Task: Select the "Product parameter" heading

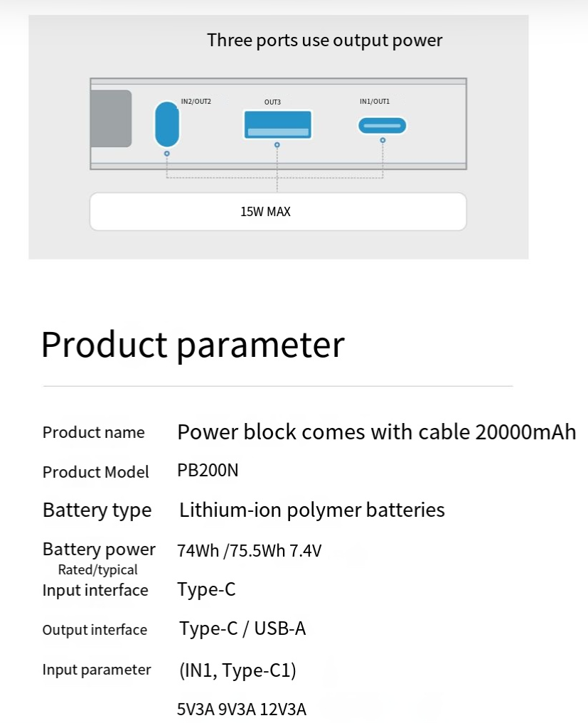Action: click(x=193, y=344)
